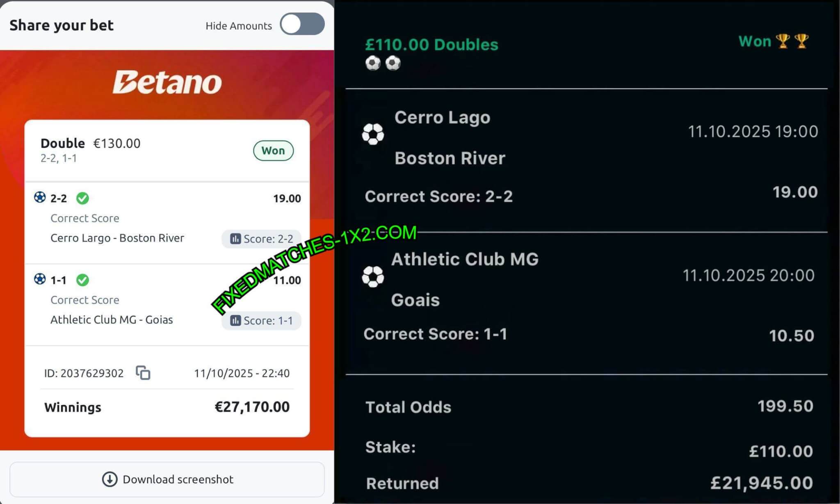Click the Returned amount £21,945.00
840x504 pixels.
(x=762, y=483)
